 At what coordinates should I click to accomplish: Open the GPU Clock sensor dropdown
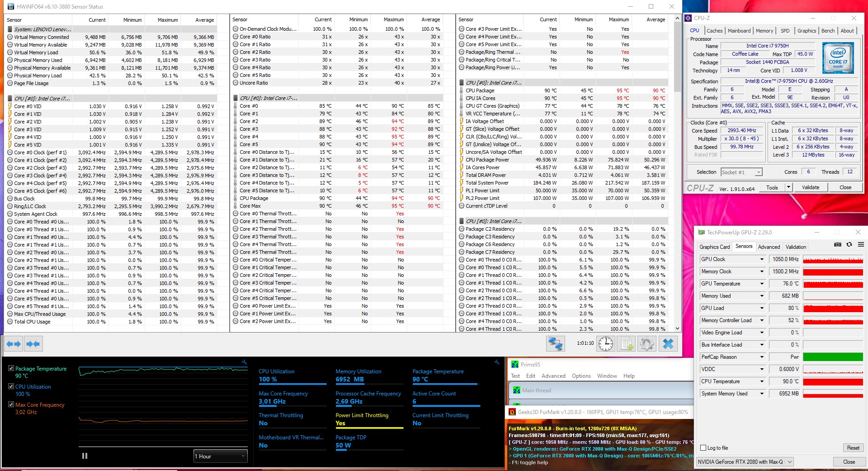point(762,259)
